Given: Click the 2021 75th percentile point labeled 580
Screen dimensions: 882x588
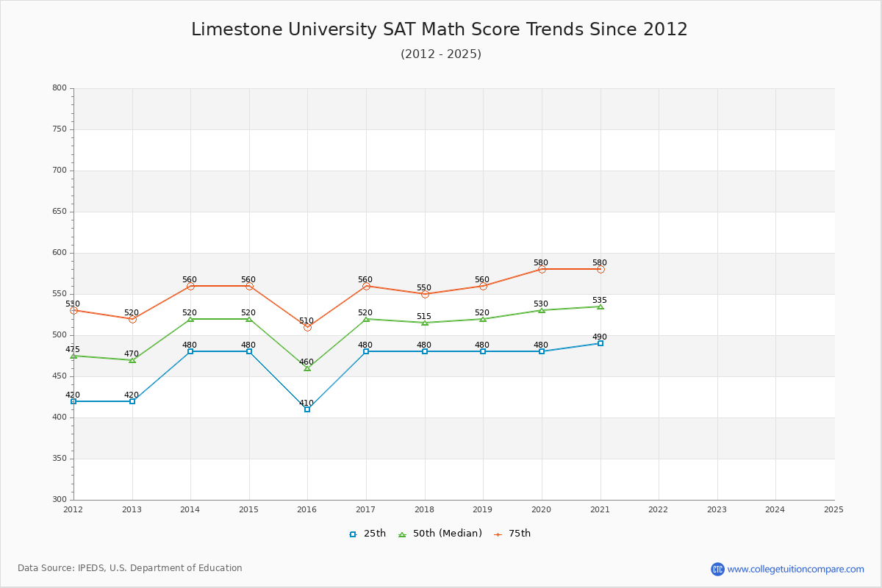Looking at the screenshot, I should point(600,269).
